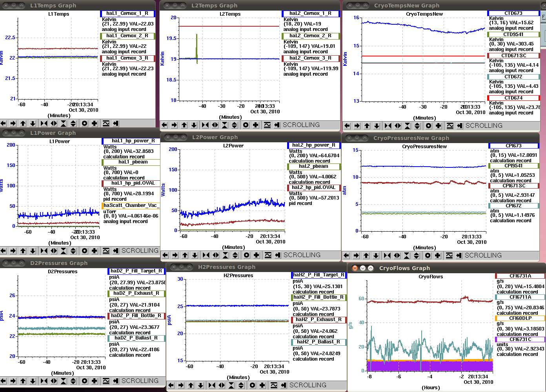Image resolution: width=546 pixels, height=392 pixels.
Task: Select the haL1_pbeam legend button
Action: pyautogui.click(x=131, y=162)
